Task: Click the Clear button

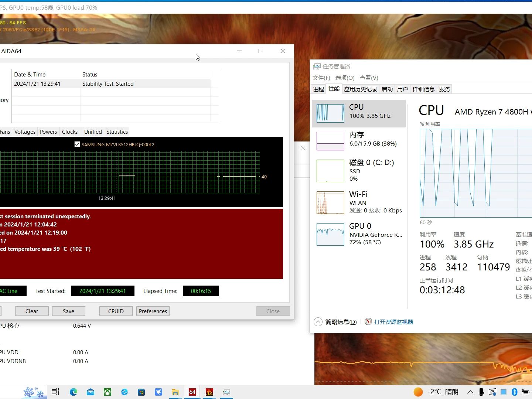Action: pos(32,311)
